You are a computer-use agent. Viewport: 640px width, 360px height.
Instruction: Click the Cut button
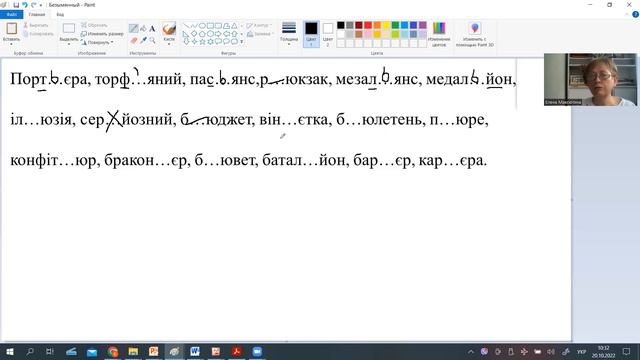pyautogui.click(x=36, y=25)
